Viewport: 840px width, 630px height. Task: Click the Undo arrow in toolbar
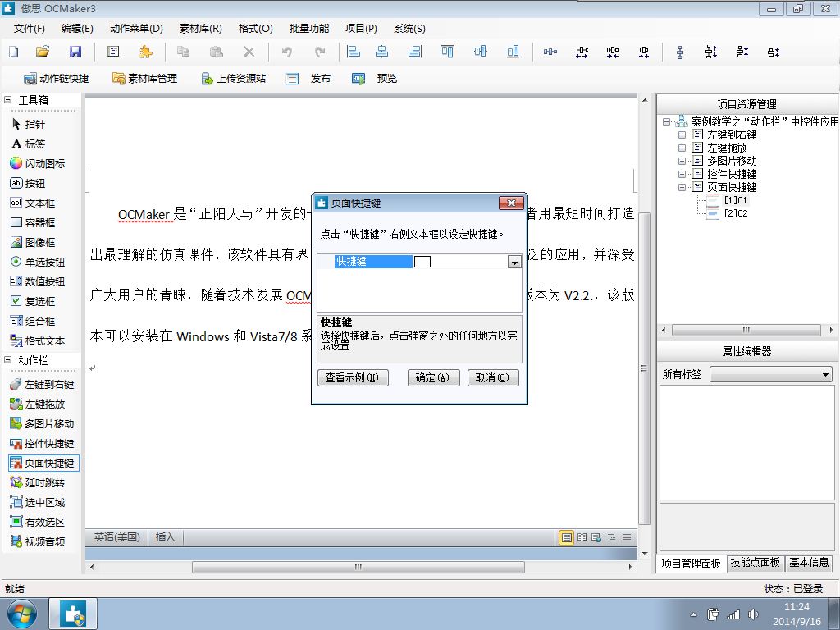[x=286, y=52]
